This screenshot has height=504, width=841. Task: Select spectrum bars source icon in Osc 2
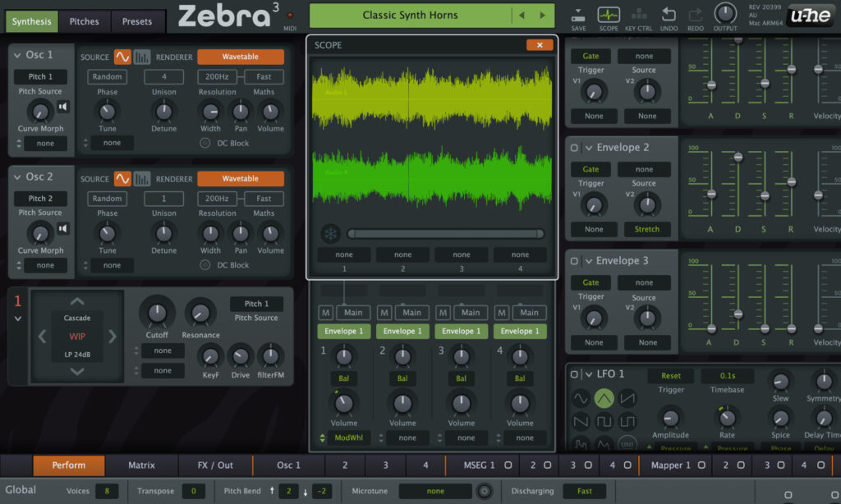[142, 178]
